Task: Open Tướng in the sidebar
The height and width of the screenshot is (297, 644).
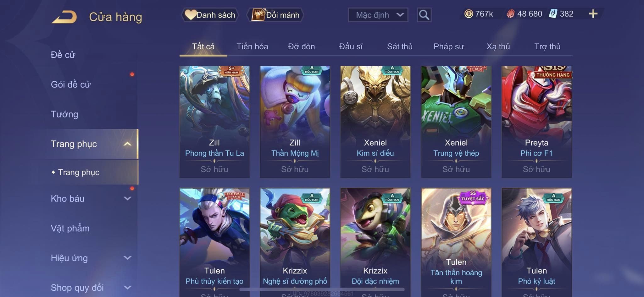Action: 64,114
